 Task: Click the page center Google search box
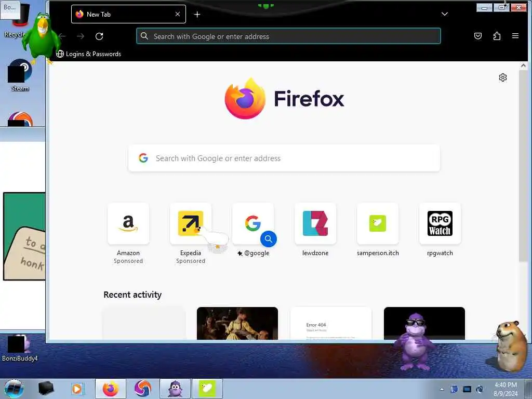(284, 158)
